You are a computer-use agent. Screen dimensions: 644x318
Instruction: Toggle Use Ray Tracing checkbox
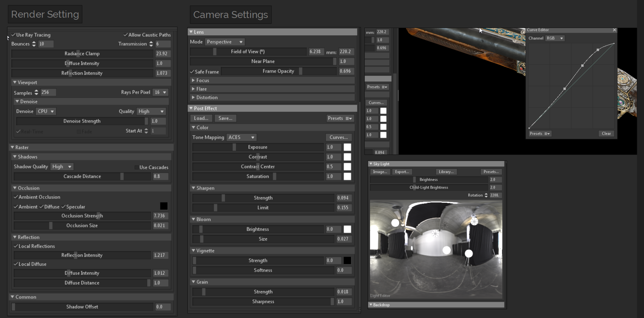click(x=13, y=35)
